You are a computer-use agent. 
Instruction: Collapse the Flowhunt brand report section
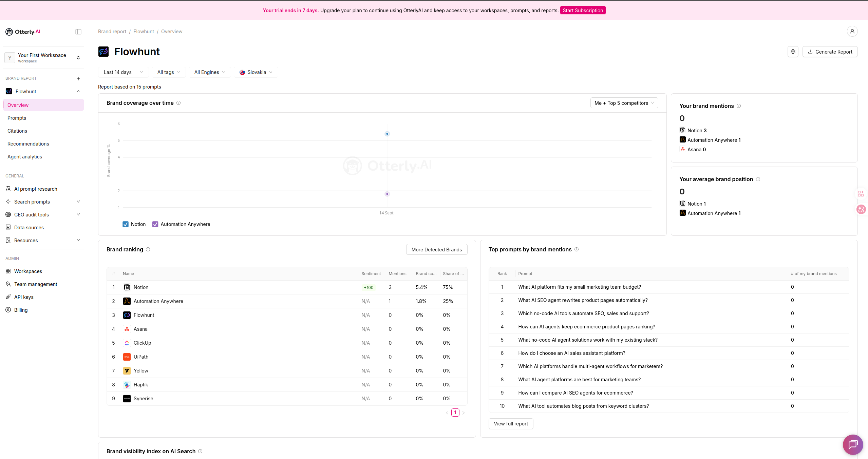(x=78, y=92)
